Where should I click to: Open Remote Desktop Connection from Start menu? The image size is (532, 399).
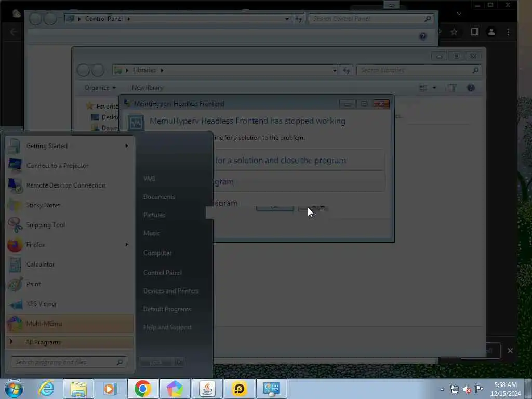tap(70, 185)
